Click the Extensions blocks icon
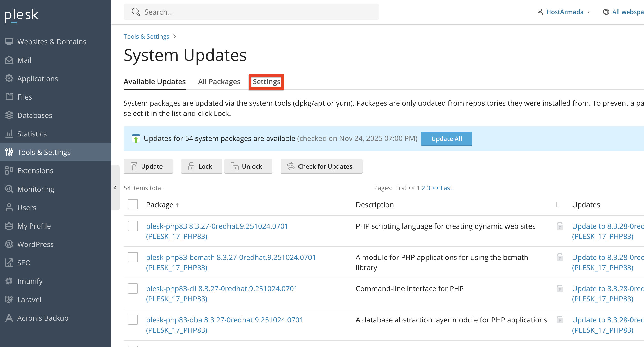This screenshot has width=644, height=347. (x=9, y=170)
